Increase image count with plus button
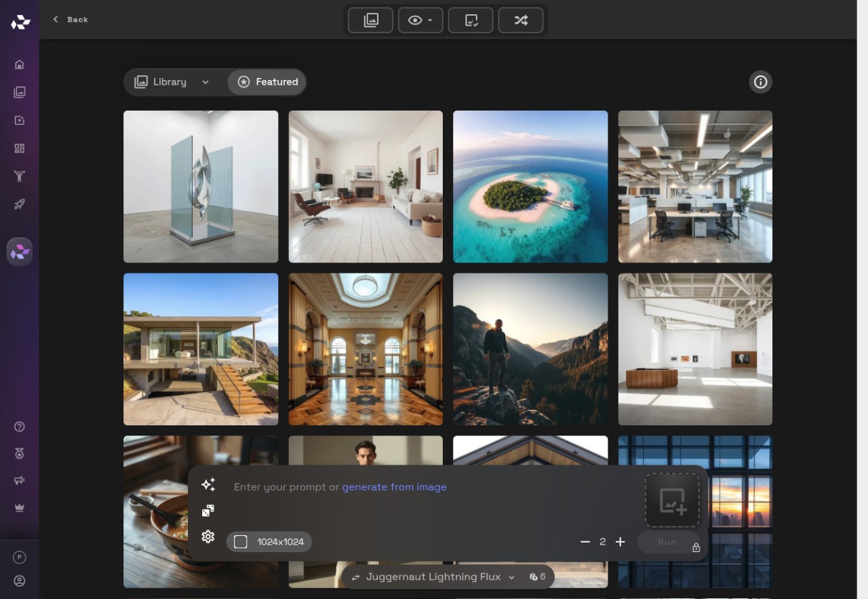868x599 pixels. [620, 541]
